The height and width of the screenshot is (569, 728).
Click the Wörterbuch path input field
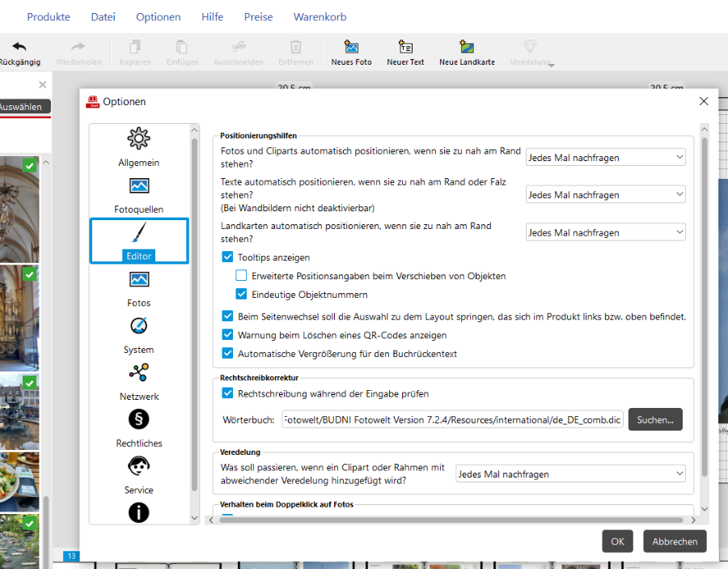click(452, 419)
